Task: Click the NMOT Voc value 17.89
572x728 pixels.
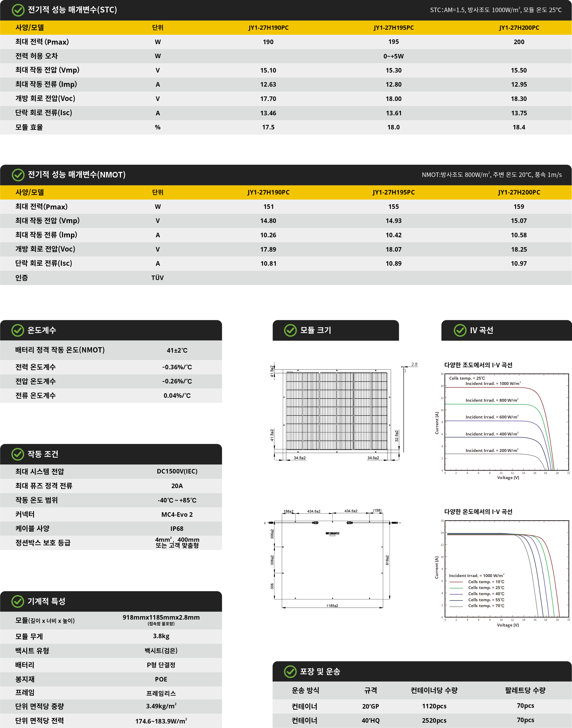Action: tap(268, 249)
